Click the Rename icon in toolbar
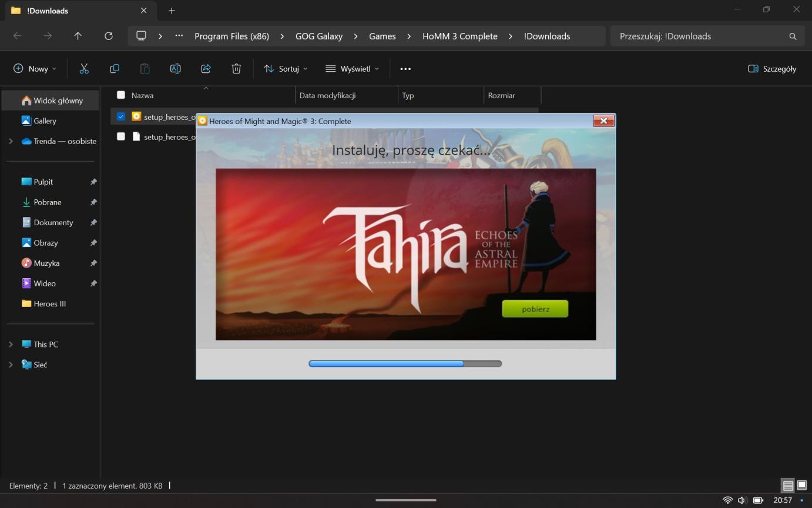This screenshot has width=812, height=508. pyautogui.click(x=175, y=69)
